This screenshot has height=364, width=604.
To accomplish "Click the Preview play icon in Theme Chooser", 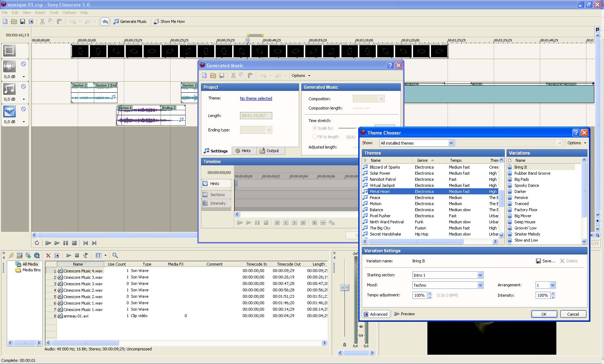I will (x=397, y=314).
